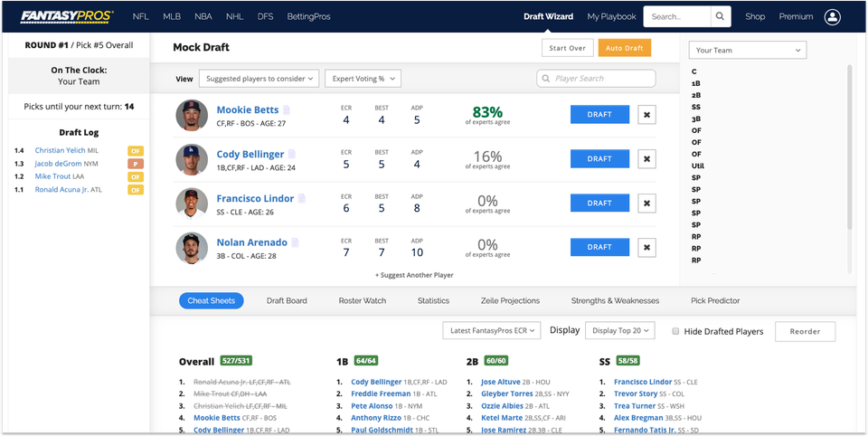Switch to Zeile Projections tab
Viewport: 868px width, 436px height.
coord(510,301)
